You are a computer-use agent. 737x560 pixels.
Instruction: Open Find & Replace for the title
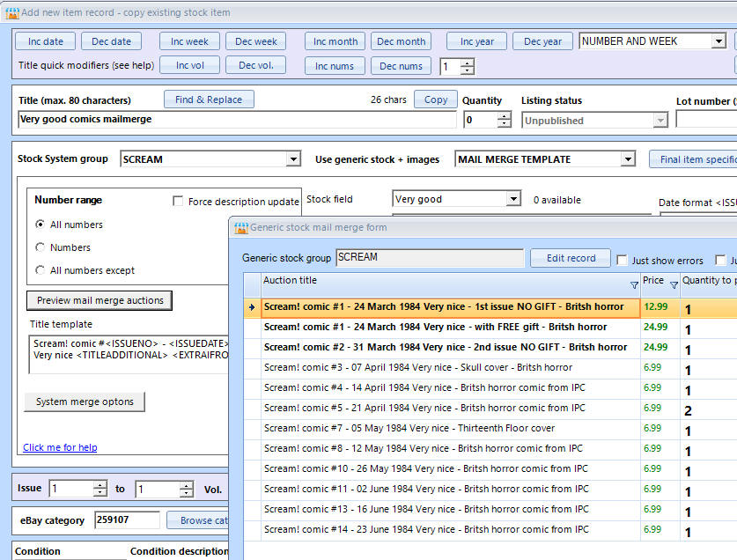click(x=209, y=99)
